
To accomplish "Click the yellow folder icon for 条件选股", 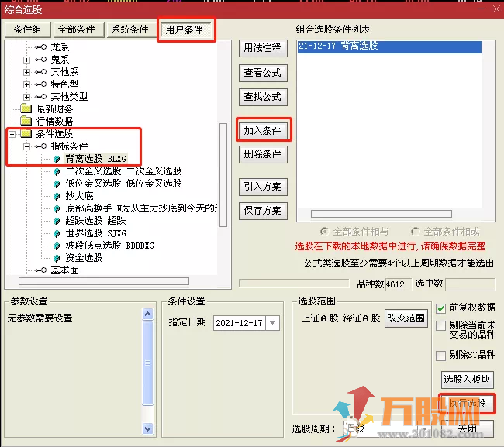I will [x=26, y=133].
